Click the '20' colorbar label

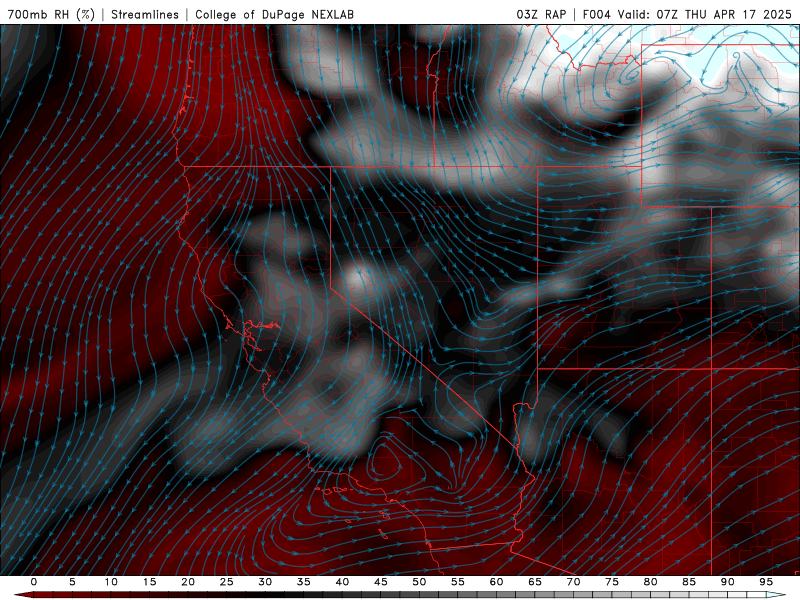click(x=188, y=582)
